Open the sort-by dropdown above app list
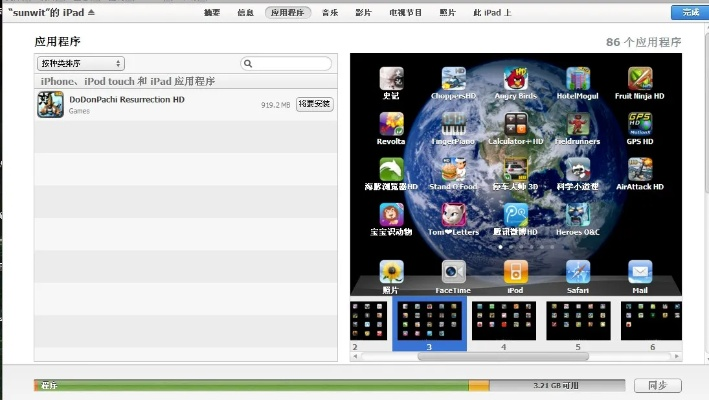The image size is (709, 400). [81, 63]
